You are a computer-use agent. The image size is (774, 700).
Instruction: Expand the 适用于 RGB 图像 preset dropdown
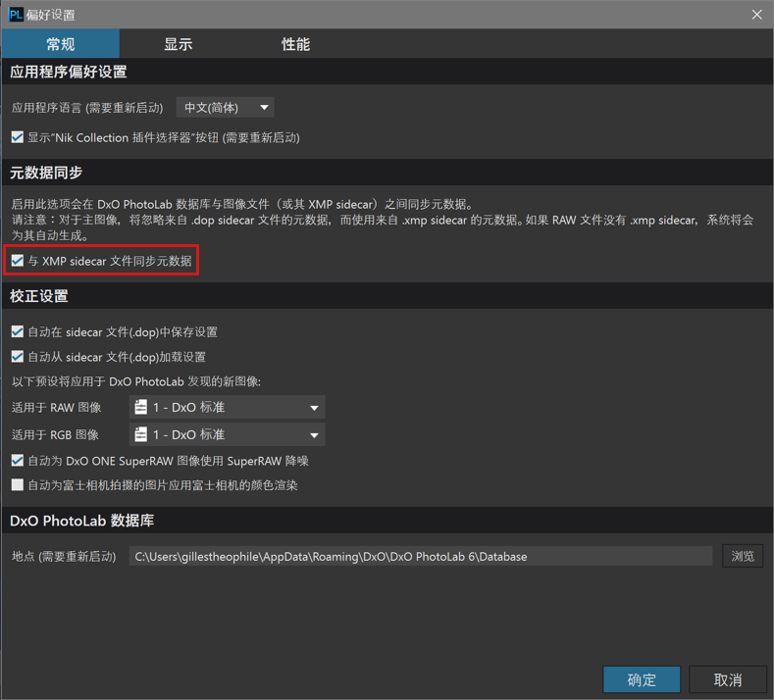point(227,434)
